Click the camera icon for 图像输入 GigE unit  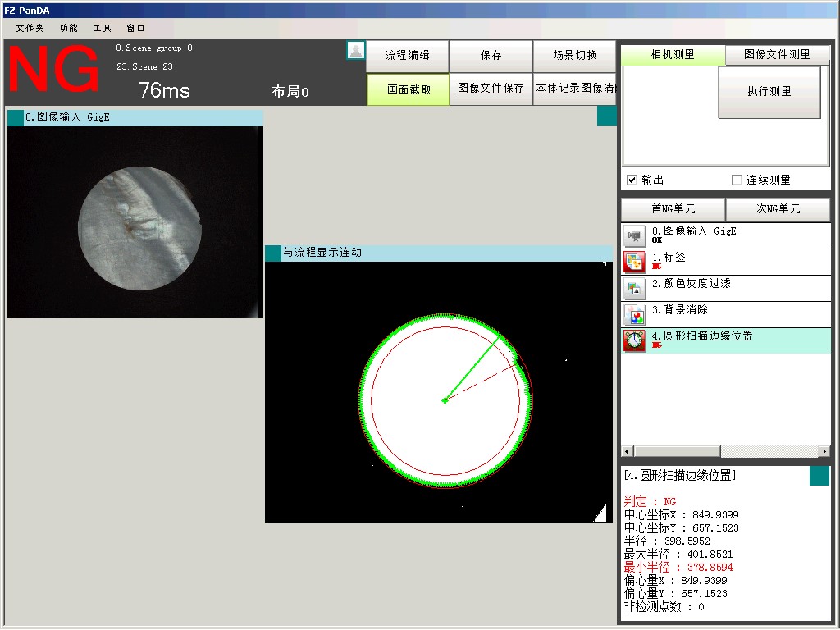point(634,236)
